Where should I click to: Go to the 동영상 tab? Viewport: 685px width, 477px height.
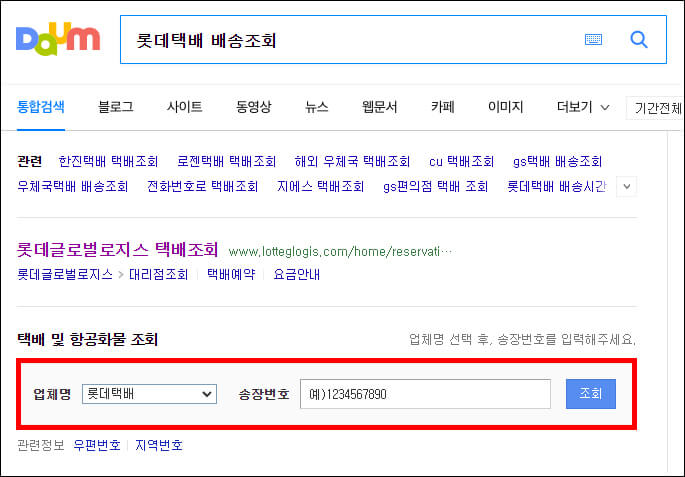click(x=254, y=107)
